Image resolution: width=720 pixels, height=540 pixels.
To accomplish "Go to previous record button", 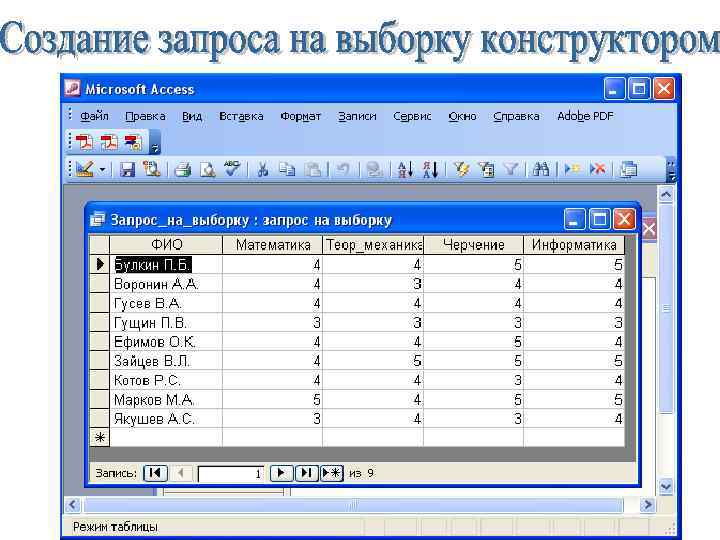I will click(181, 473).
